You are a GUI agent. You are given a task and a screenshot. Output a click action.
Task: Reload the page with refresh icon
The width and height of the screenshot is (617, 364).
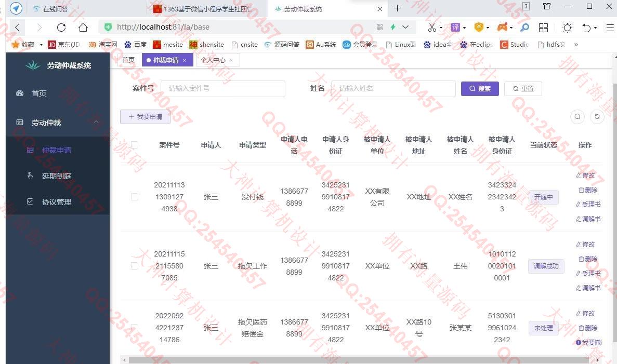pos(61,27)
